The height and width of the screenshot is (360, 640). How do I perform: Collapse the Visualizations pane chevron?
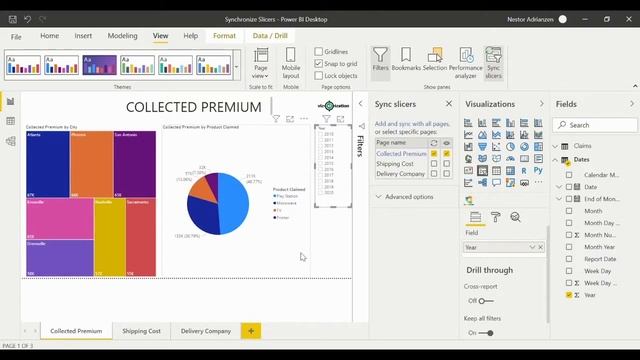[542, 104]
